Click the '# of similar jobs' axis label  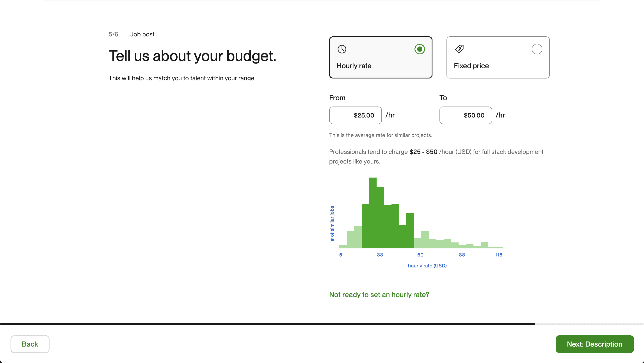click(x=332, y=223)
